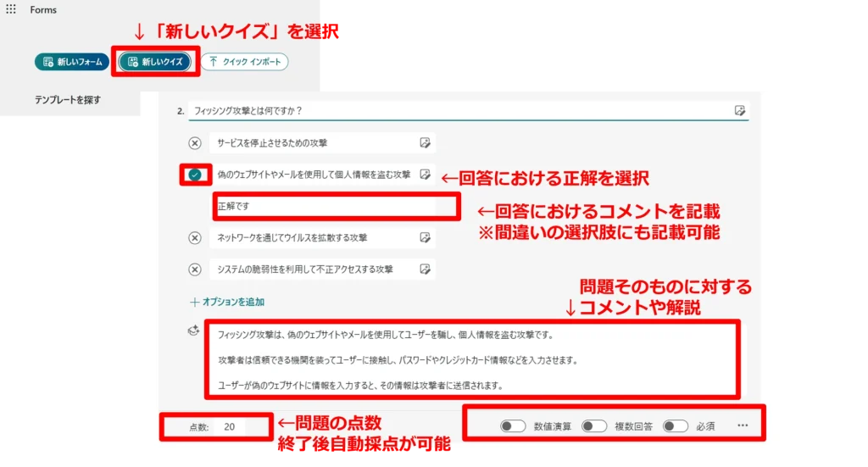The width and height of the screenshot is (868, 467).
Task: Open テンプレートを探す section
Action: (x=68, y=100)
